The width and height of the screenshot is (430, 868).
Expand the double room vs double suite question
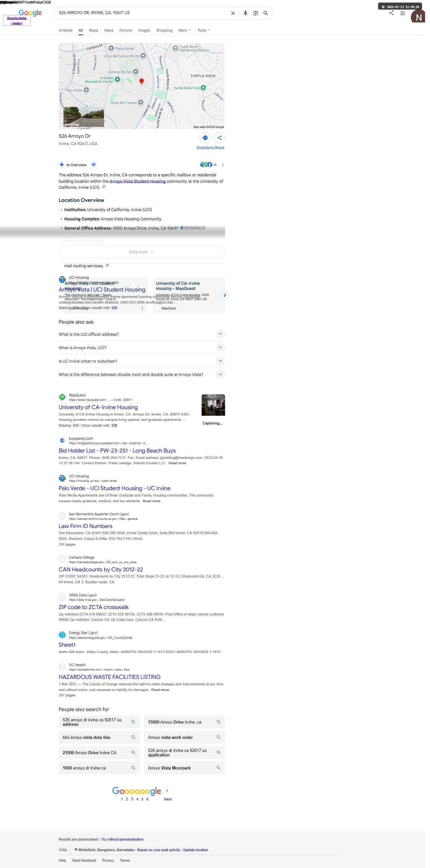(142, 374)
